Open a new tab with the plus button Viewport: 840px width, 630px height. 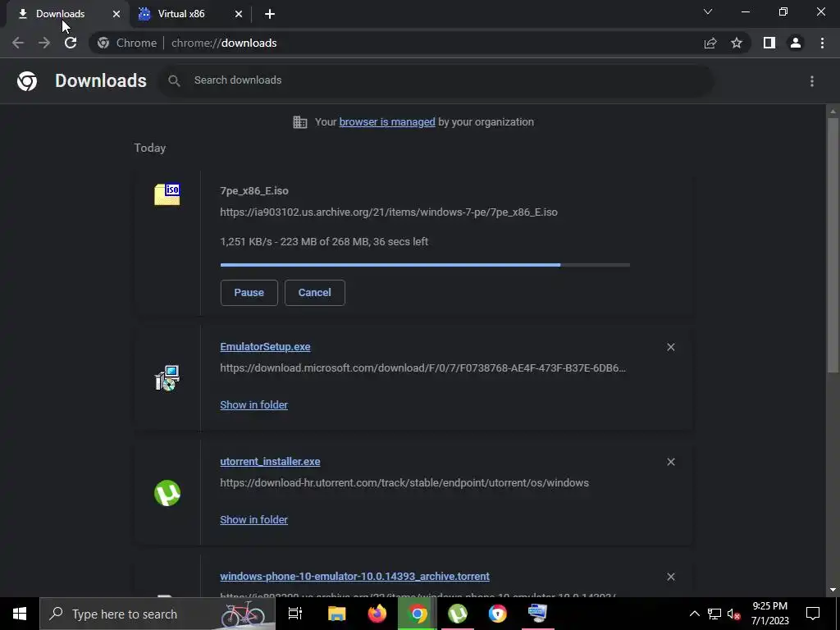coord(270,14)
